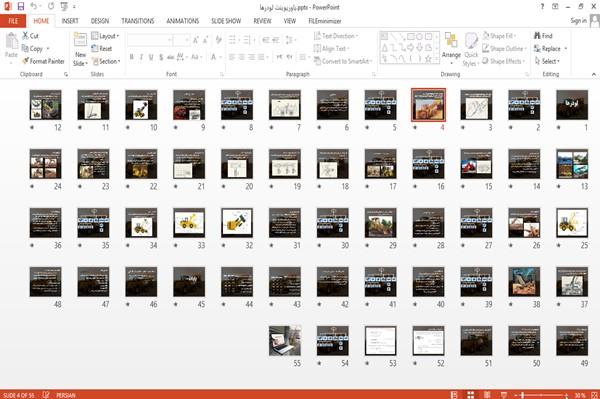Select slide 33 thumbnail with yellow loader
The height and width of the screenshot is (399, 600).
189,223
